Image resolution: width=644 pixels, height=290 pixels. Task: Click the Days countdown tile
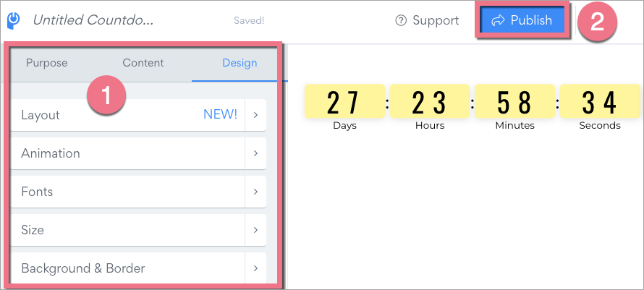(344, 101)
